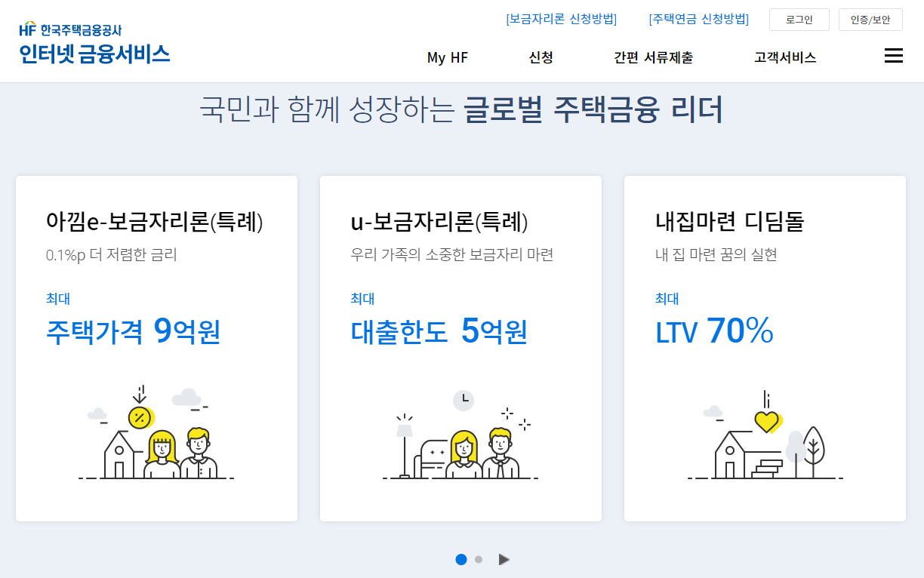This screenshot has height=578, width=924.
Task: Open the 아낌e-보금자리론(특례) card title
Action: 155,222
